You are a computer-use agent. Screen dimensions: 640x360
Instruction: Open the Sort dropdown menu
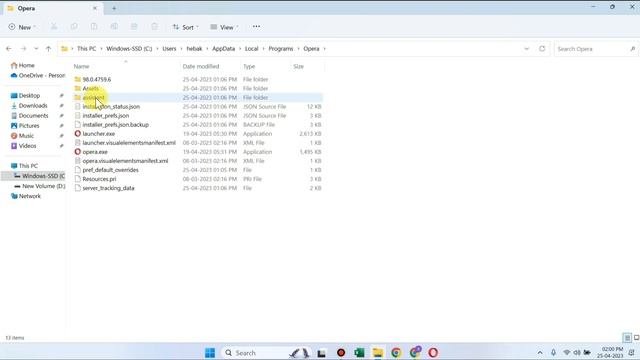coord(186,27)
